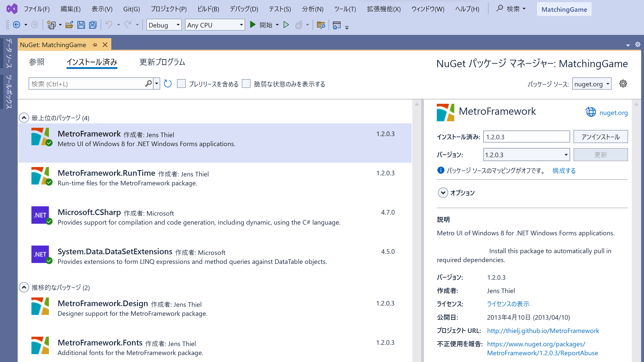Click the MetroFramework.Design package icon
644x362 pixels.
[40, 306]
